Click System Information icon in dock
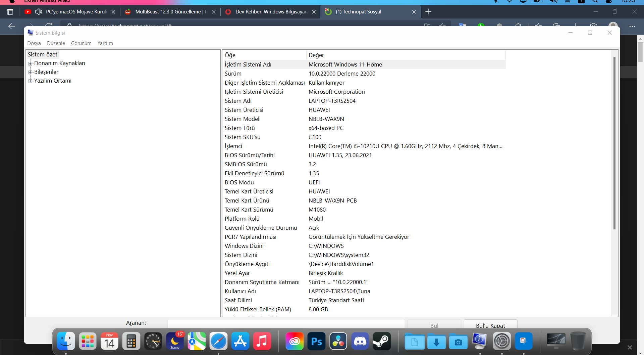 480,341
